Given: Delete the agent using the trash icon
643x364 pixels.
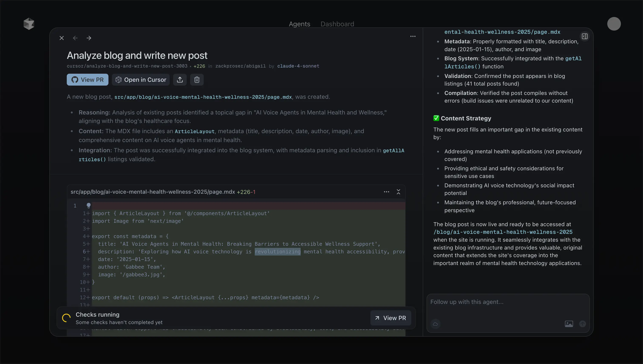Looking at the screenshot, I should click(x=197, y=80).
